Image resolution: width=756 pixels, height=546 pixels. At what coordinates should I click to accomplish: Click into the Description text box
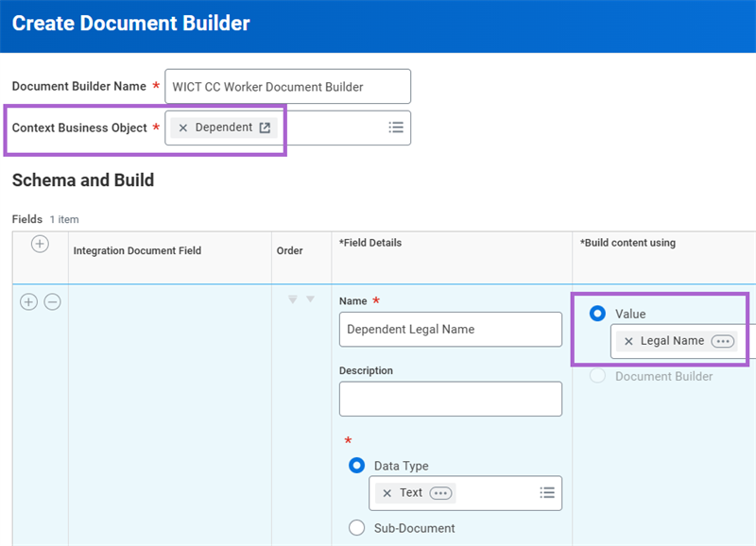pos(451,399)
